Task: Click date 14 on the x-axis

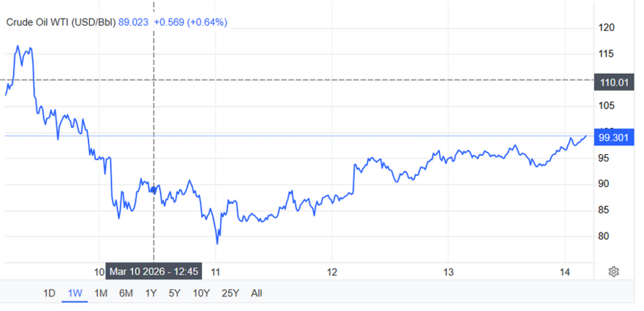Action: point(564,272)
